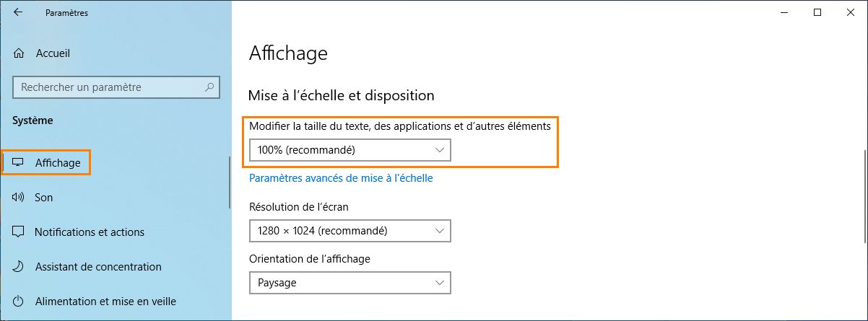Click the Notifications et actions icon
The image size is (868, 321).
19,232
